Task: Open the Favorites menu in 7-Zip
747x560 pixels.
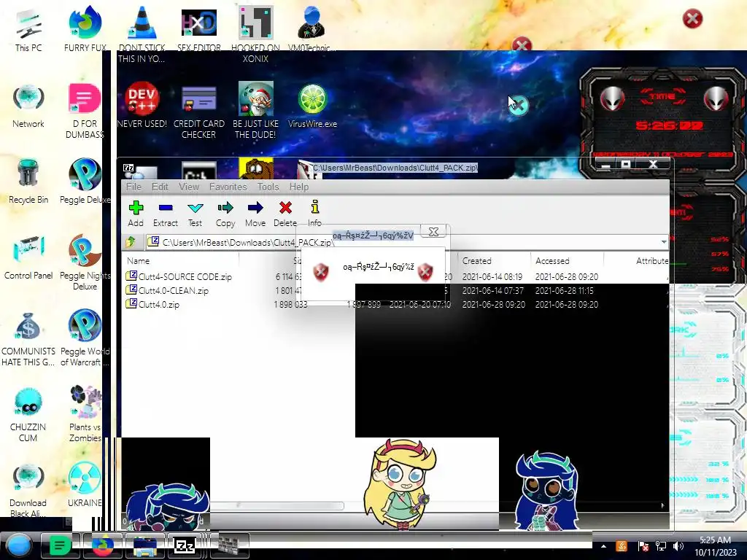Action: [228, 187]
